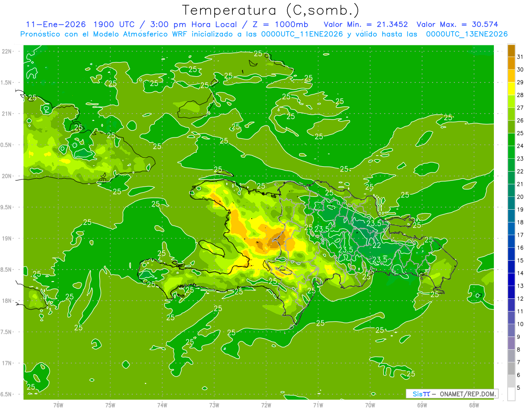Click the legend value 14
This screenshot has width=532, height=411.
[520, 273]
